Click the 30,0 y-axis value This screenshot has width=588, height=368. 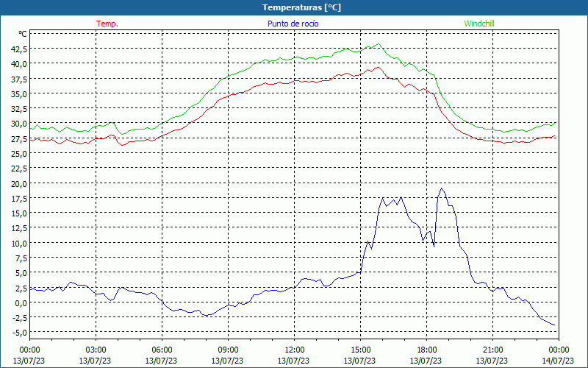[x=19, y=124]
